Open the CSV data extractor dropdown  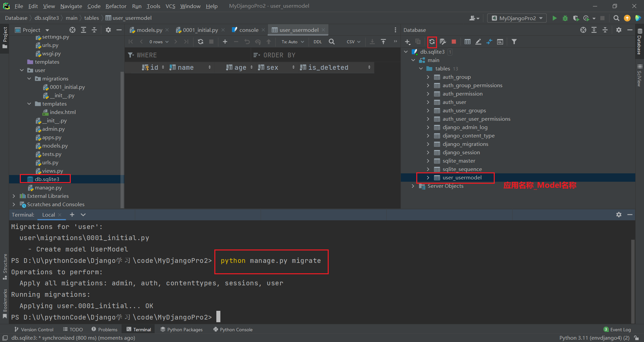[x=354, y=42]
